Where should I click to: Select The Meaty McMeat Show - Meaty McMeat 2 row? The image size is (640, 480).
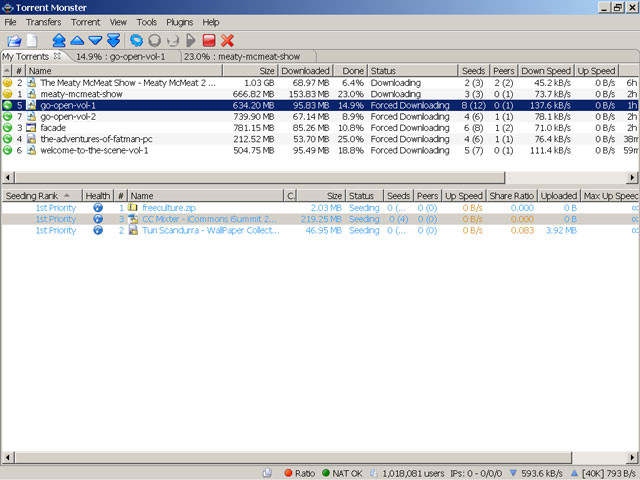(320, 83)
